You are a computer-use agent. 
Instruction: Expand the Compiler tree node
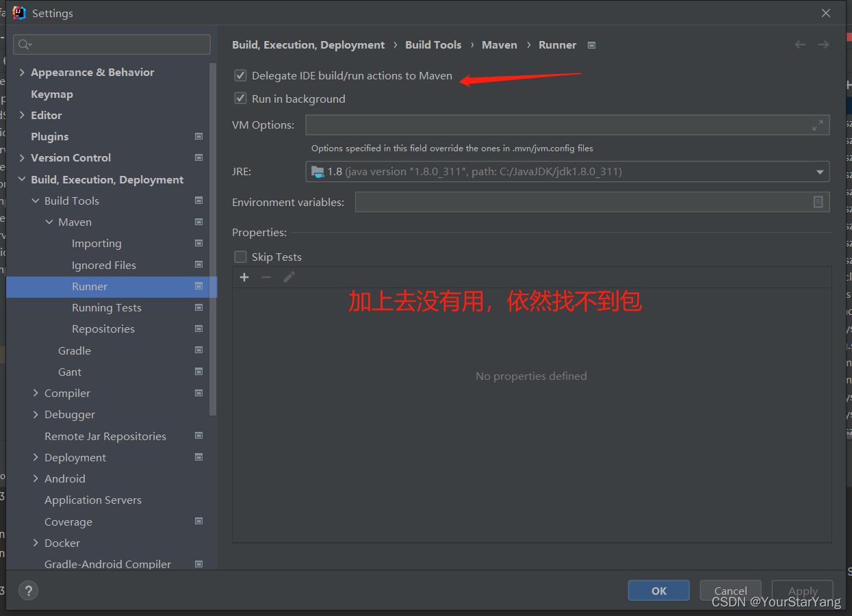[x=36, y=393]
